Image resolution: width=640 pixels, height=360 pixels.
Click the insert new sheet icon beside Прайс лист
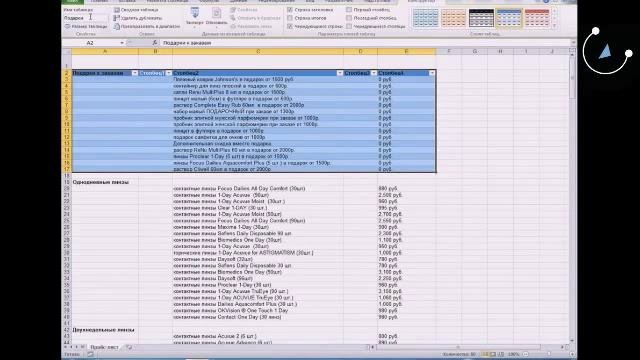[129, 347]
